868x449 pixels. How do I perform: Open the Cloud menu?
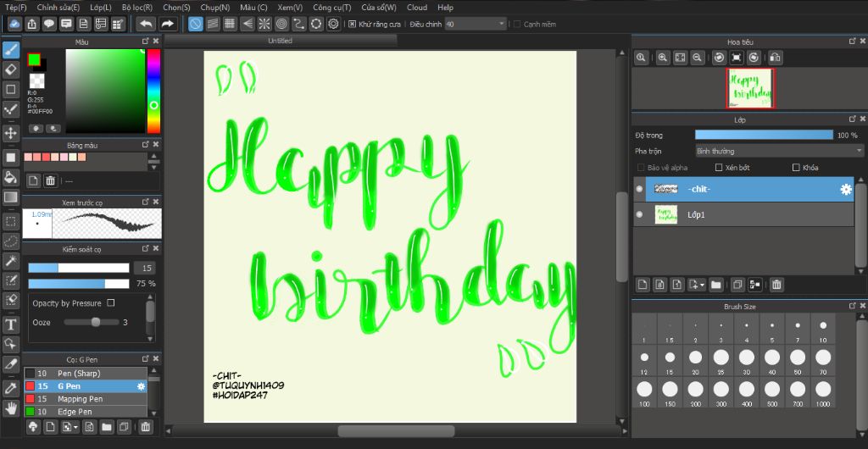[x=417, y=8]
